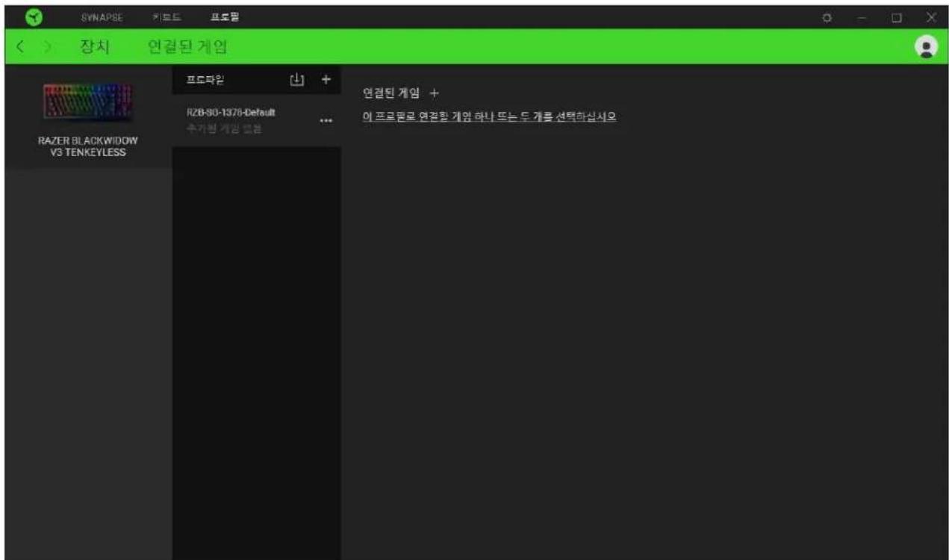
Task: Open the three-dot menu for RZB-SO-1378-Default
Action: [325, 122]
